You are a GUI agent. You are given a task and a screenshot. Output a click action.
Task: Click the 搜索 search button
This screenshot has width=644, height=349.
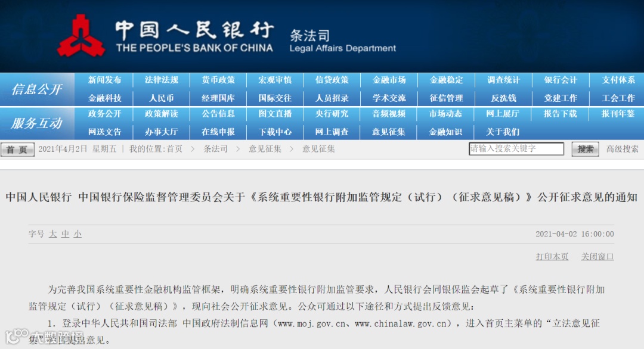(586, 149)
